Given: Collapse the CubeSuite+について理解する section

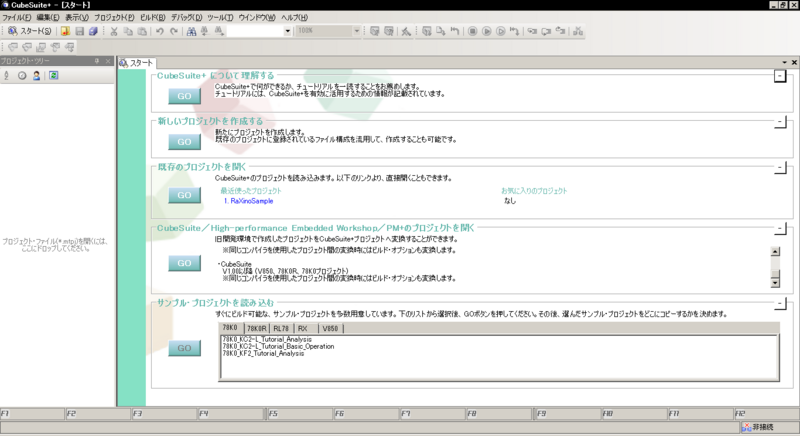Looking at the screenshot, I should pos(780,76).
